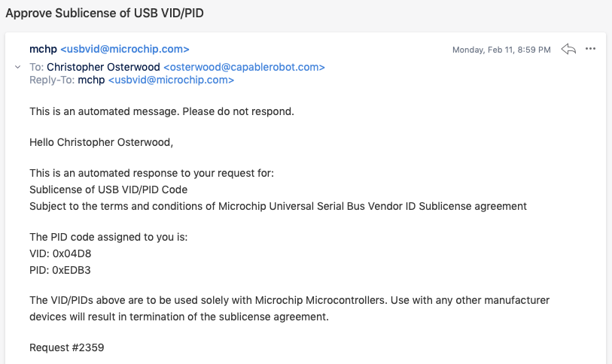Viewport: 612px width, 364px height.
Task: Click the Reply-To usbvid@microchip.com address
Action: click(172, 80)
